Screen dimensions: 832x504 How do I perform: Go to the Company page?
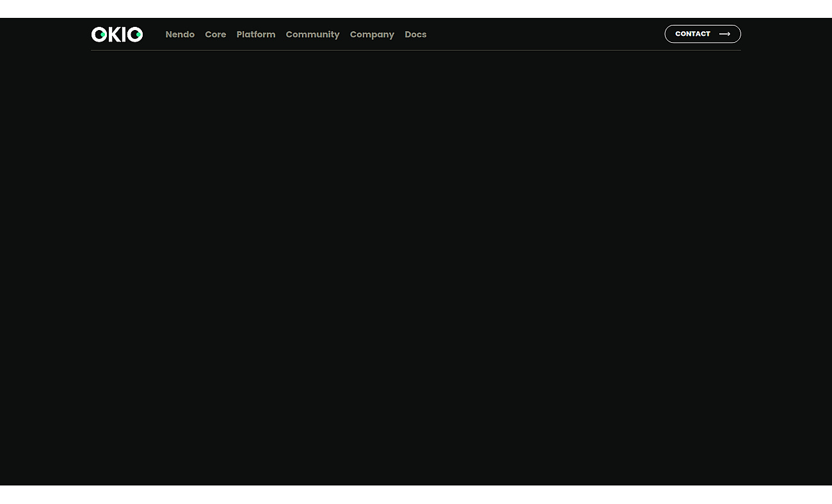(x=372, y=35)
